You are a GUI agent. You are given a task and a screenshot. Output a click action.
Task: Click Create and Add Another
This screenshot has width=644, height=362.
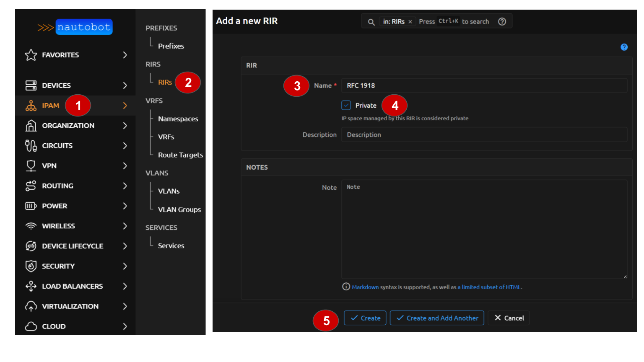tap(437, 318)
